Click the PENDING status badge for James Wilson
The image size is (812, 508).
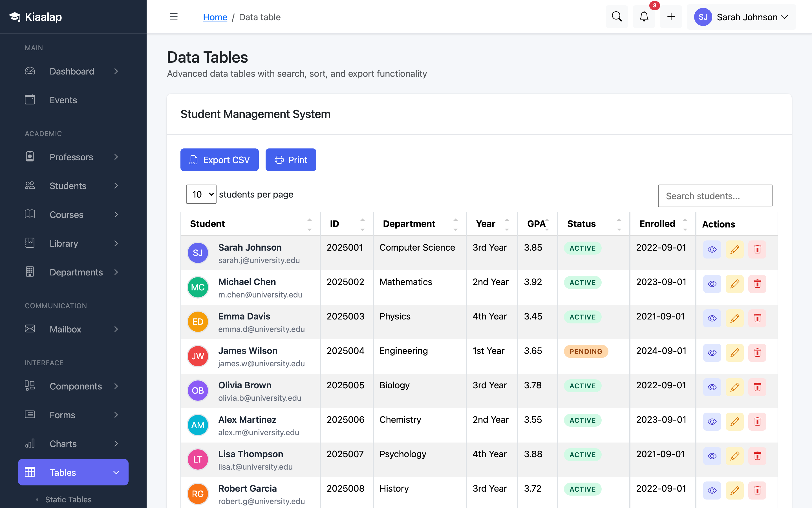(x=586, y=351)
